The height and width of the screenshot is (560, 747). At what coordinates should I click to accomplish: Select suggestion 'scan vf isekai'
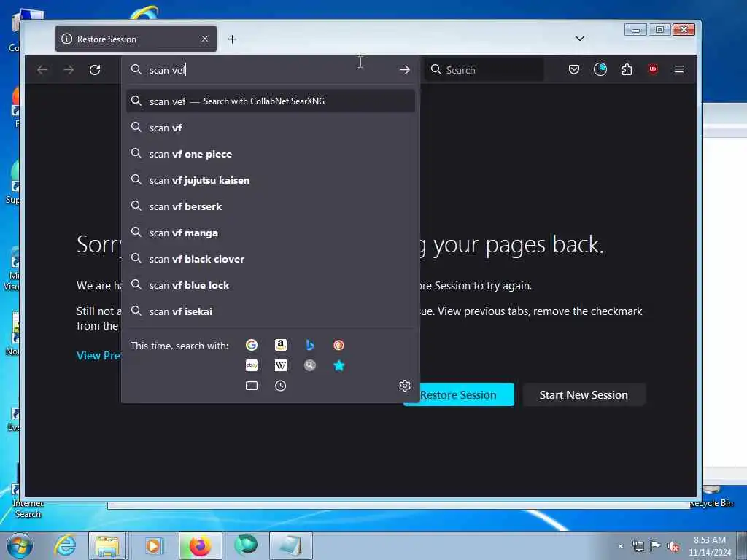click(271, 311)
